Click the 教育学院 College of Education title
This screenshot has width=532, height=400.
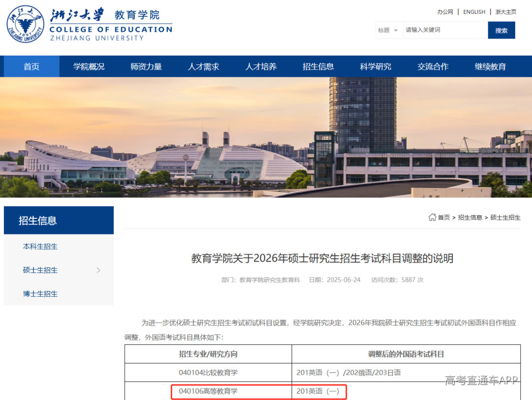[111, 25]
